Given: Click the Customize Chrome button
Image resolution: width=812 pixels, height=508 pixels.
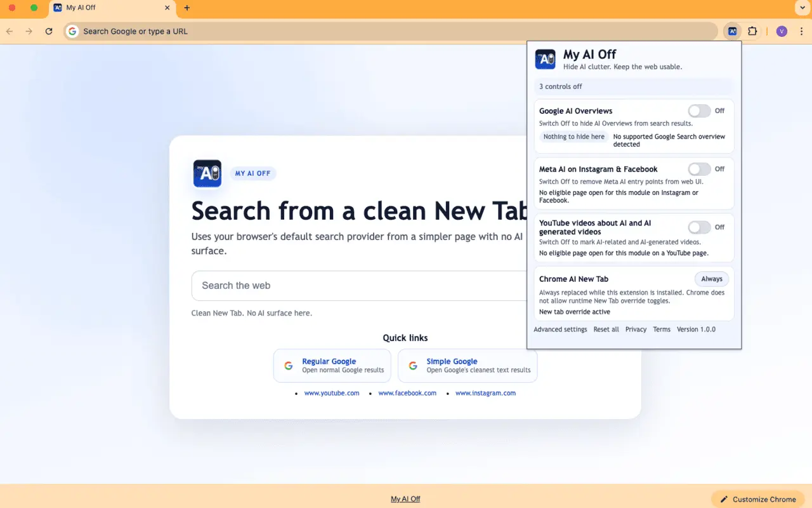Looking at the screenshot, I should pyautogui.click(x=758, y=499).
